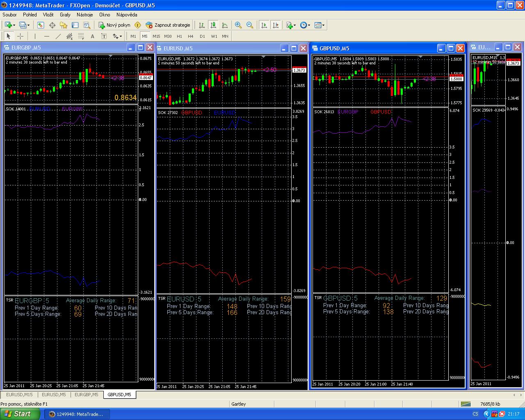Viewport: 525px width, 420px height.
Task: Click Zapnout strategie button
Action: click(x=168, y=25)
